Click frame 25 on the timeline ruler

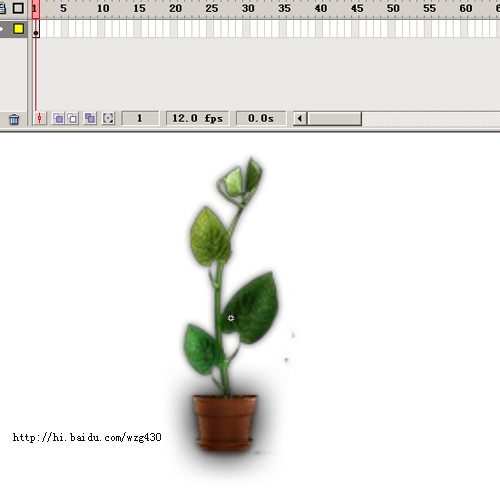(x=212, y=8)
